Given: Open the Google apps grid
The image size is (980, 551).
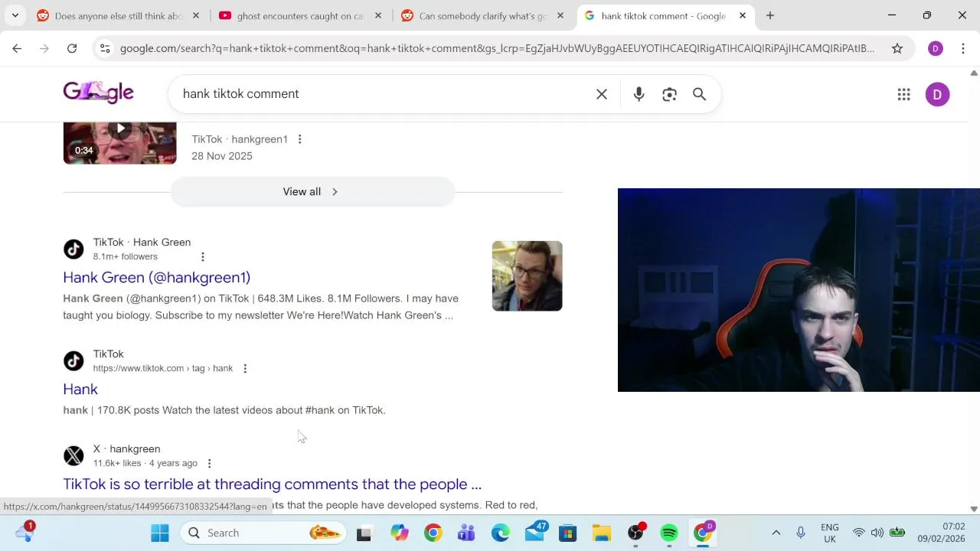Looking at the screenshot, I should (904, 94).
